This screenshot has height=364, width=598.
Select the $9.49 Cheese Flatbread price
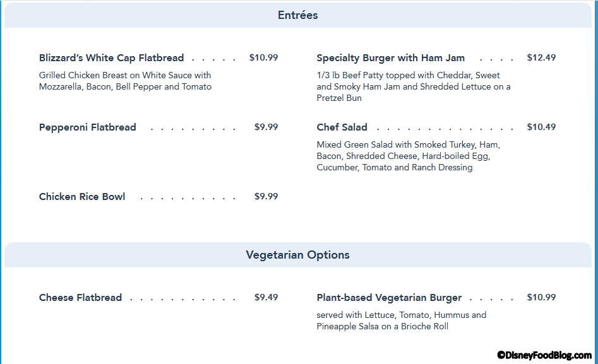(266, 297)
